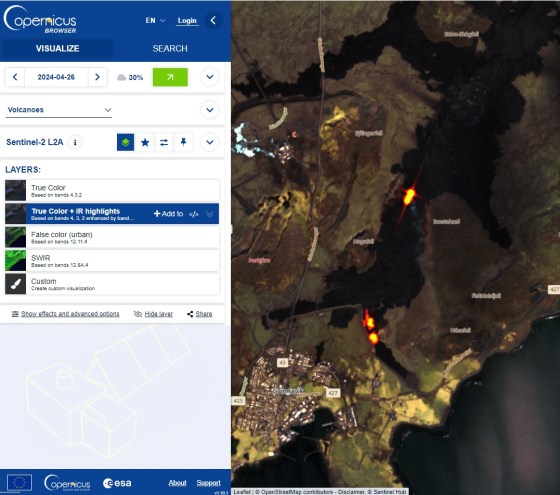
Task: Expand the Sentinel-2 L2A dataset chevron
Action: point(210,142)
